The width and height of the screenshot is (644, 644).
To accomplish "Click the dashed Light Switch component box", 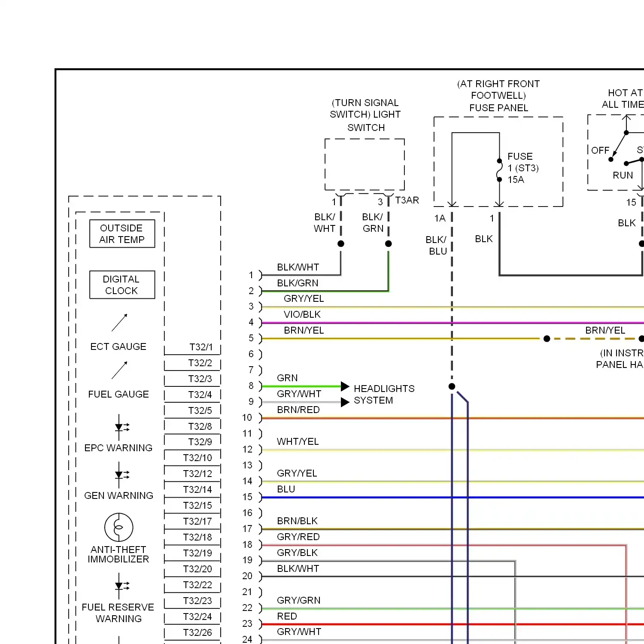I will [365, 164].
